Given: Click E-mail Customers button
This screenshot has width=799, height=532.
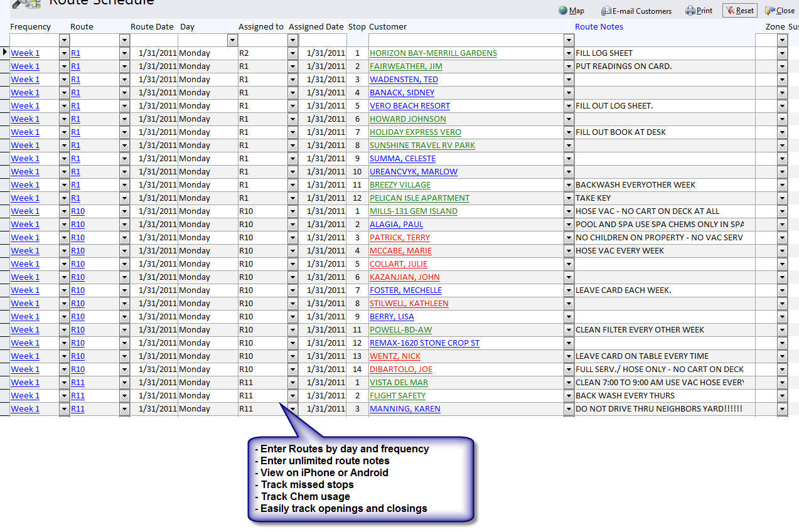Looking at the screenshot, I should click(x=636, y=11).
